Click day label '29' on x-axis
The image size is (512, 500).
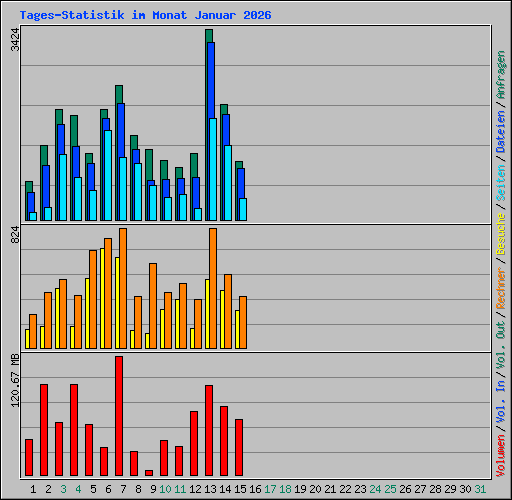450,489
